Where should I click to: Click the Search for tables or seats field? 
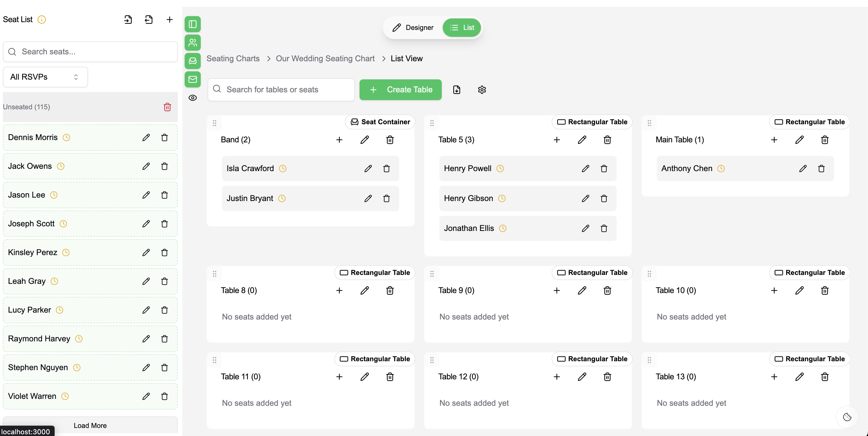[x=281, y=90]
